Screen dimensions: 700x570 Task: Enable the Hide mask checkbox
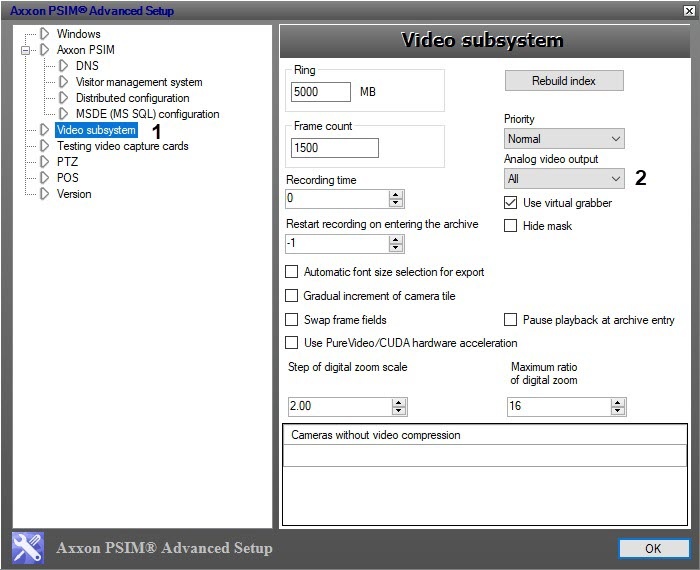coord(510,226)
